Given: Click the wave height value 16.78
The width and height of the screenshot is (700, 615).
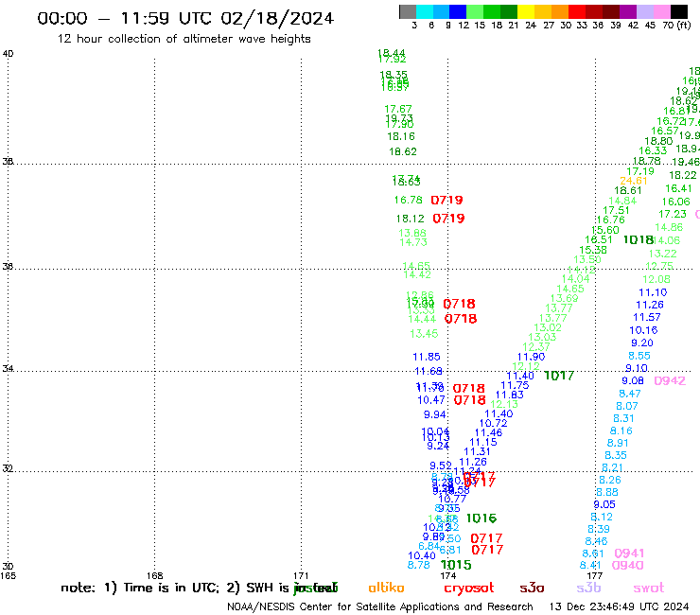Looking at the screenshot, I should coord(408,200).
